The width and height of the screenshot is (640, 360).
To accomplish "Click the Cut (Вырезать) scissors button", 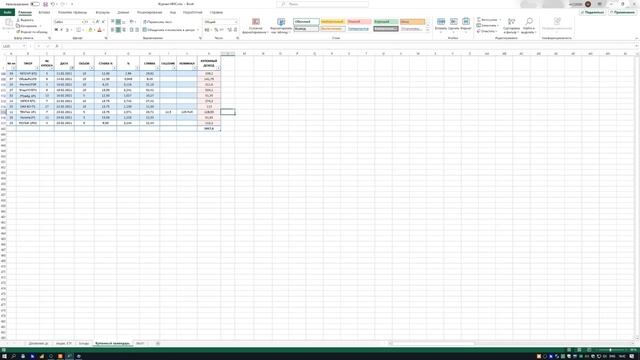I will (25, 20).
